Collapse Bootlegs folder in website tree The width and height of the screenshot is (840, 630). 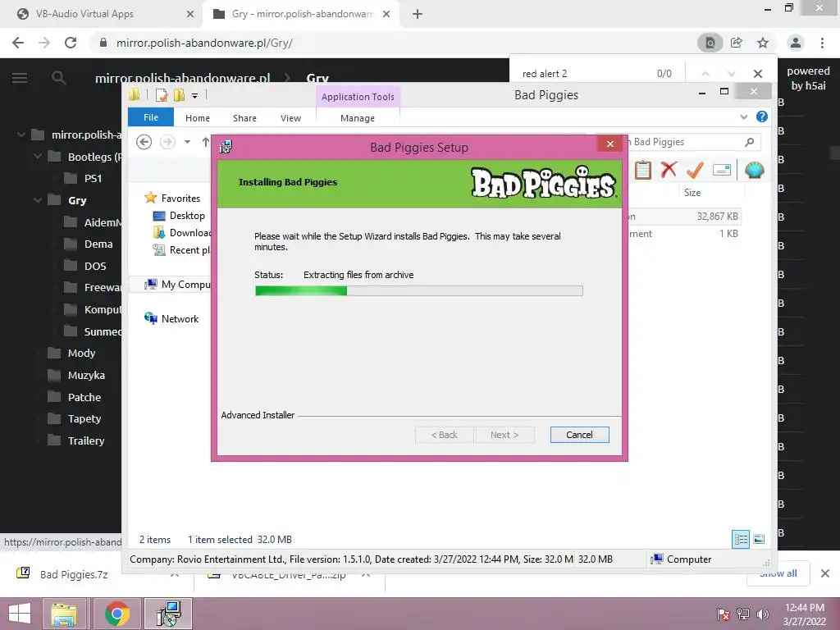pos(38,157)
